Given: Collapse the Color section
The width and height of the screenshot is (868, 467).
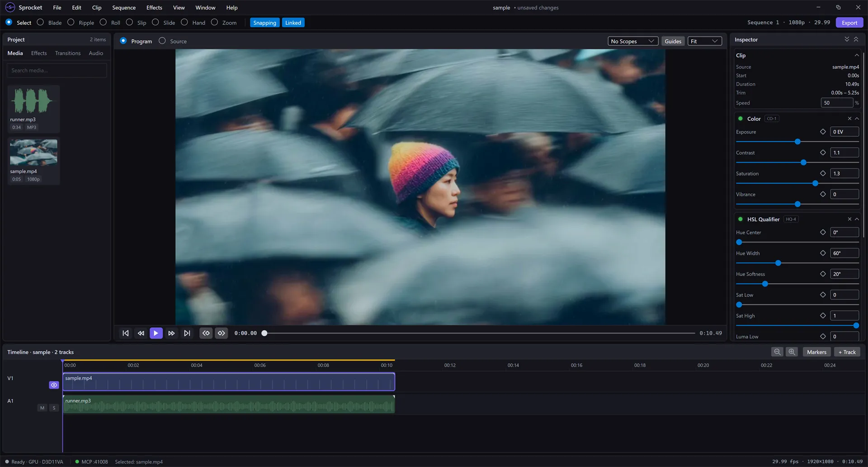Looking at the screenshot, I should pos(857,119).
